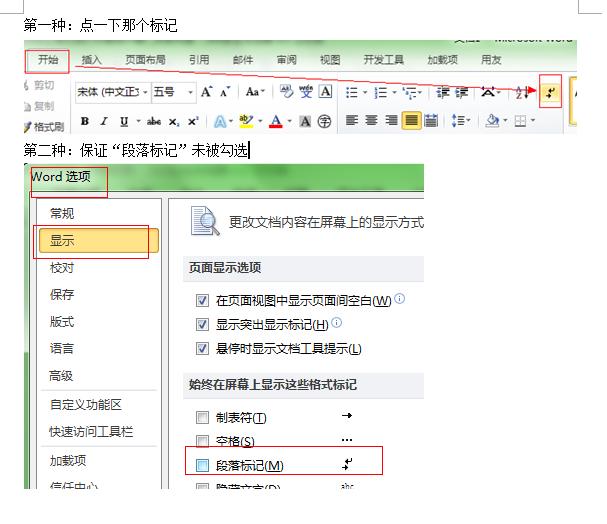
Task: Click the Shrink Font button
Action: pos(225,92)
